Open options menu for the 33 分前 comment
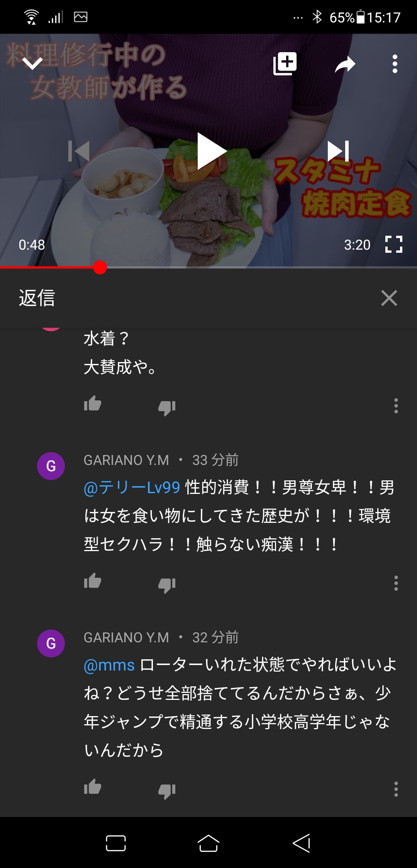 click(x=396, y=583)
